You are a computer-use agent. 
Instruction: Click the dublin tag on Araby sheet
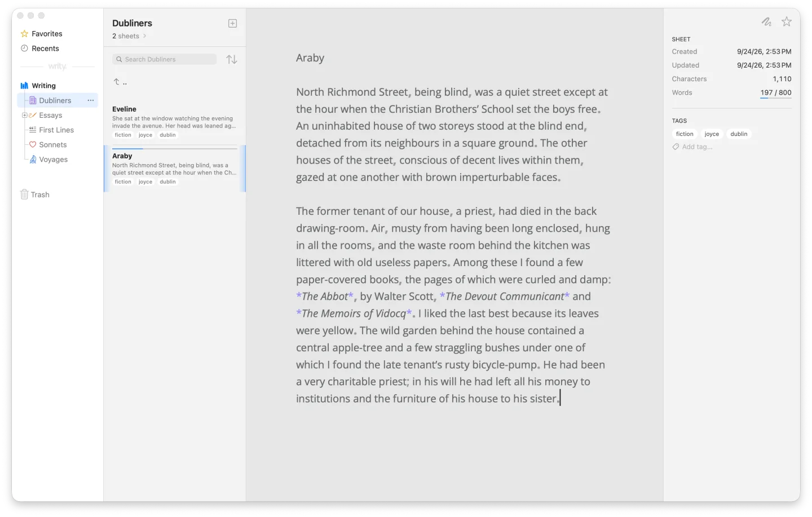tap(167, 182)
